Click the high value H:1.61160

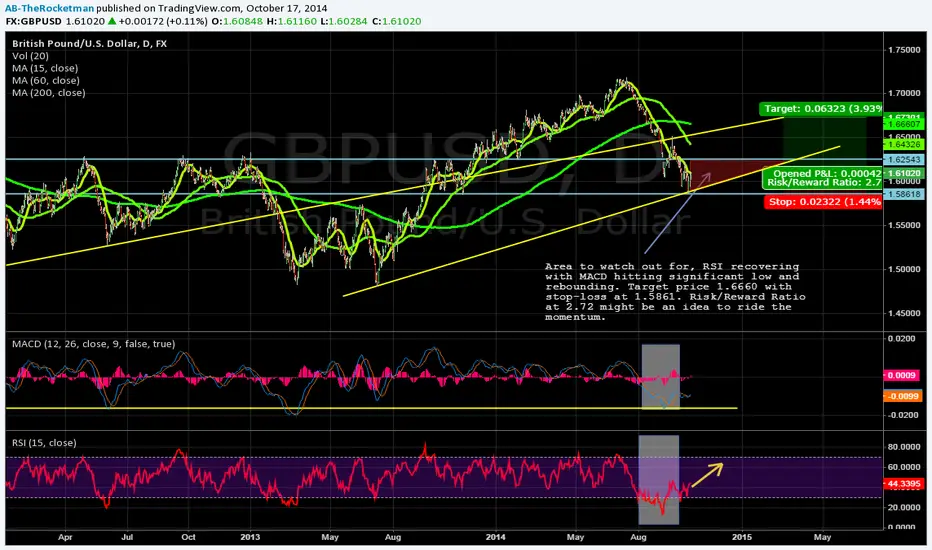point(292,21)
